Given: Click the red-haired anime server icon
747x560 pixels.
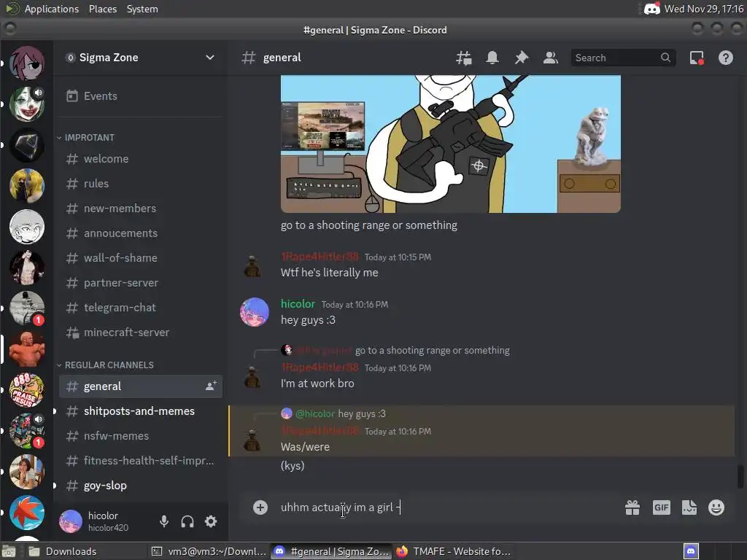Looking at the screenshot, I should tap(27, 63).
